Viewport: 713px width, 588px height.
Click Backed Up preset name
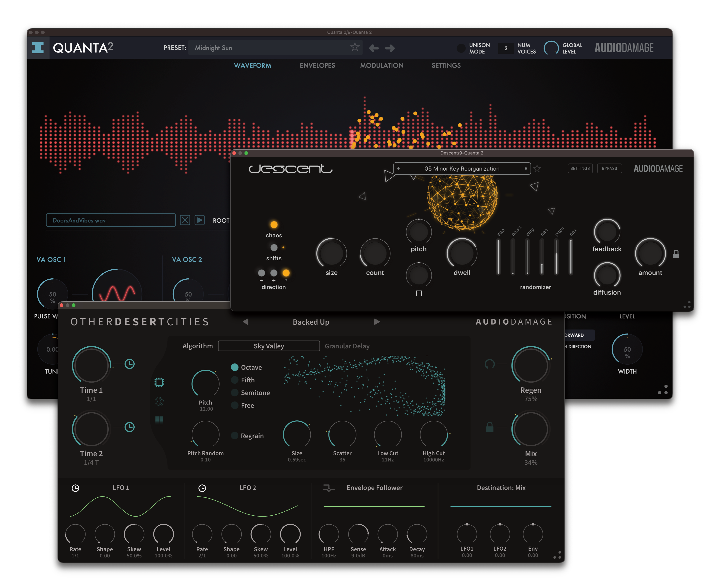(x=311, y=322)
